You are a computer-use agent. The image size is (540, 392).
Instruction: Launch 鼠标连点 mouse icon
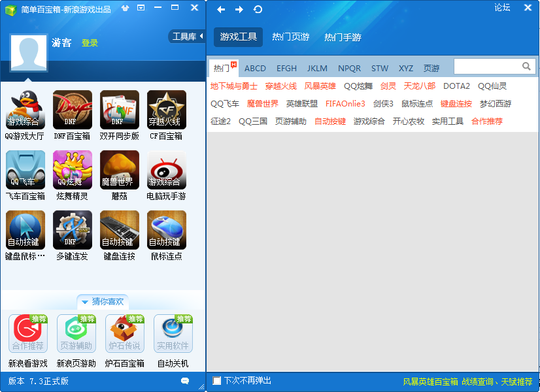click(166, 230)
